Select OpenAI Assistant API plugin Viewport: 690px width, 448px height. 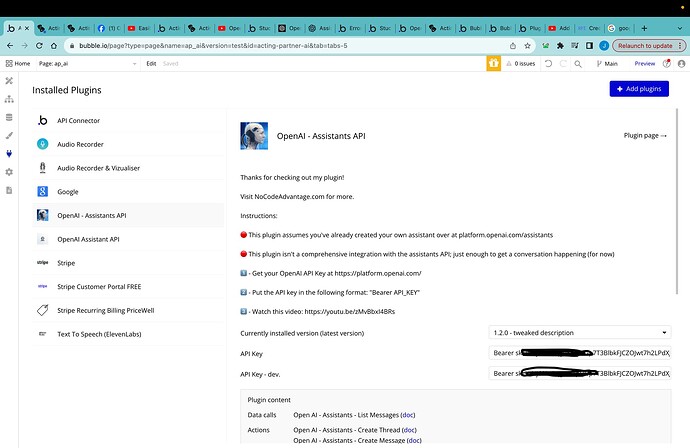(x=128, y=239)
